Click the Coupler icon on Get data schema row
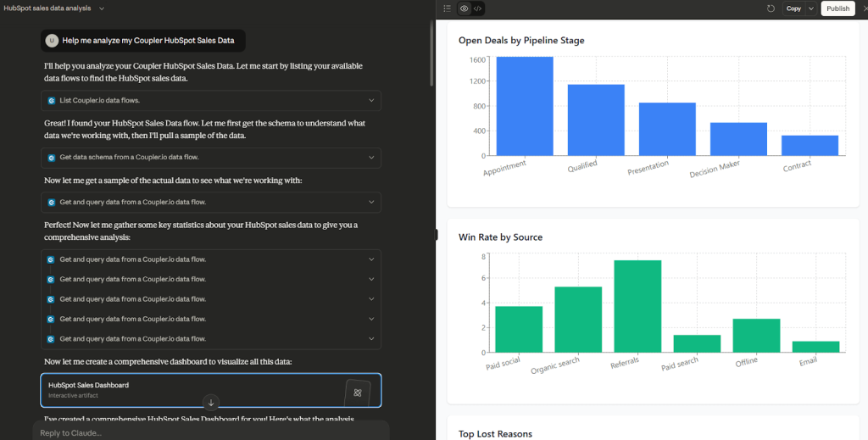This screenshot has height=440, width=868. pos(52,158)
